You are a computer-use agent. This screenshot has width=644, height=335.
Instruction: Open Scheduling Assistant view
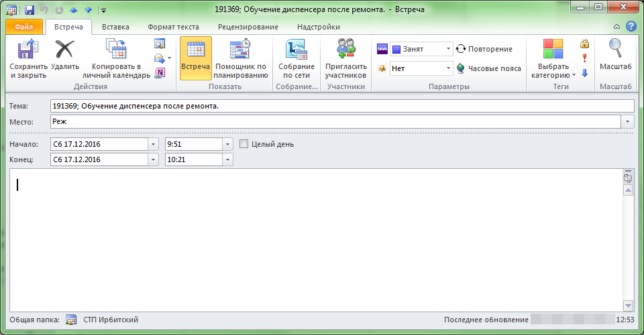click(240, 58)
